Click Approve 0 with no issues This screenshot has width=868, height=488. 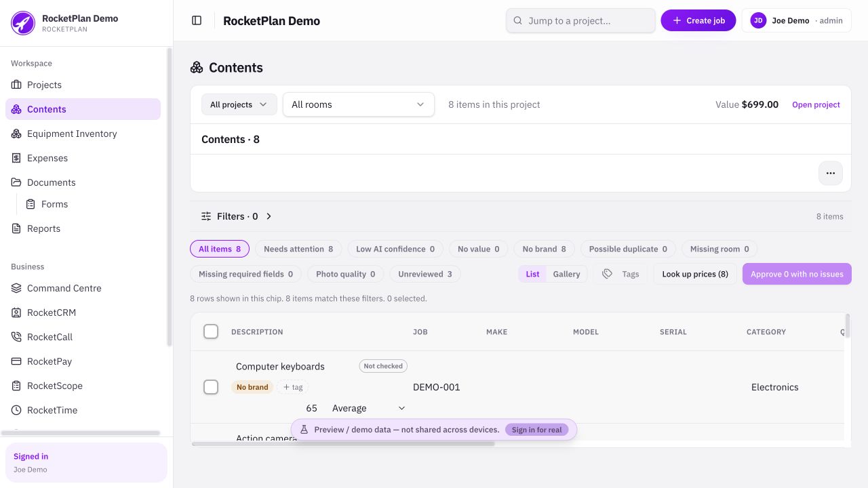(797, 274)
